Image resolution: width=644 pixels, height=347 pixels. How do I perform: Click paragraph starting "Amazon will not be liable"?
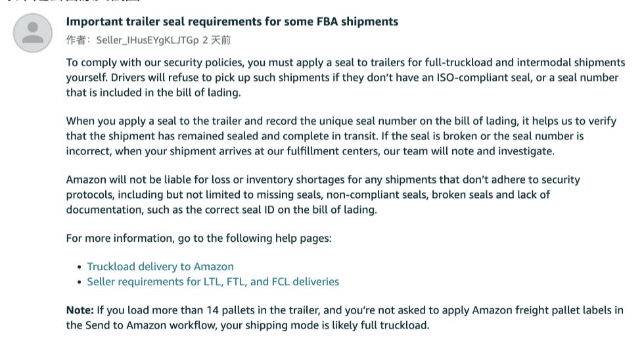click(323, 195)
